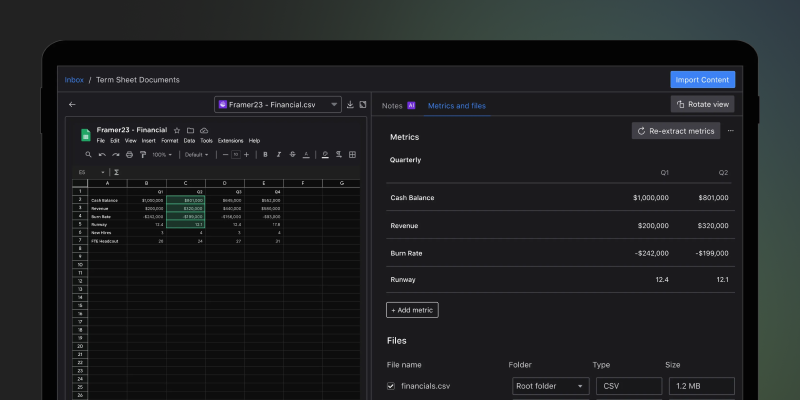Go to Inbox via the breadcrumb link
The image size is (800, 400).
[x=74, y=80]
